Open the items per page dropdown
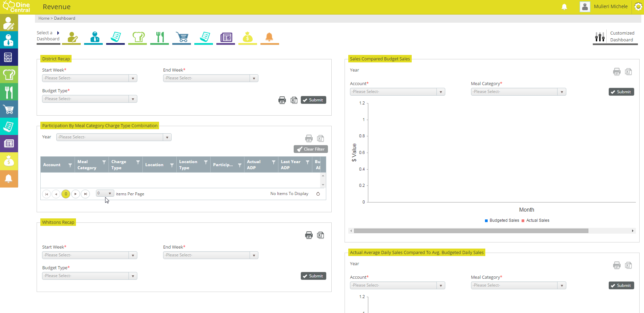Viewport: 644px width, 313px height. pos(105,193)
